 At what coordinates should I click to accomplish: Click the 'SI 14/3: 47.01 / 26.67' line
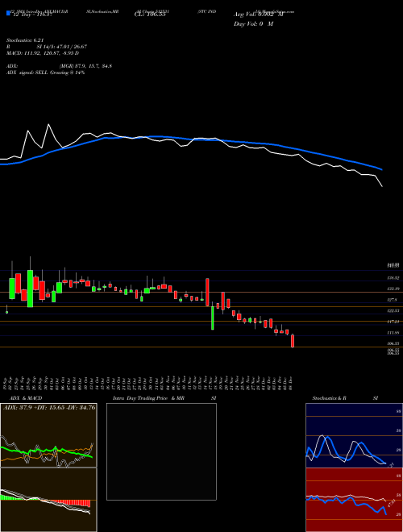click(x=63, y=47)
